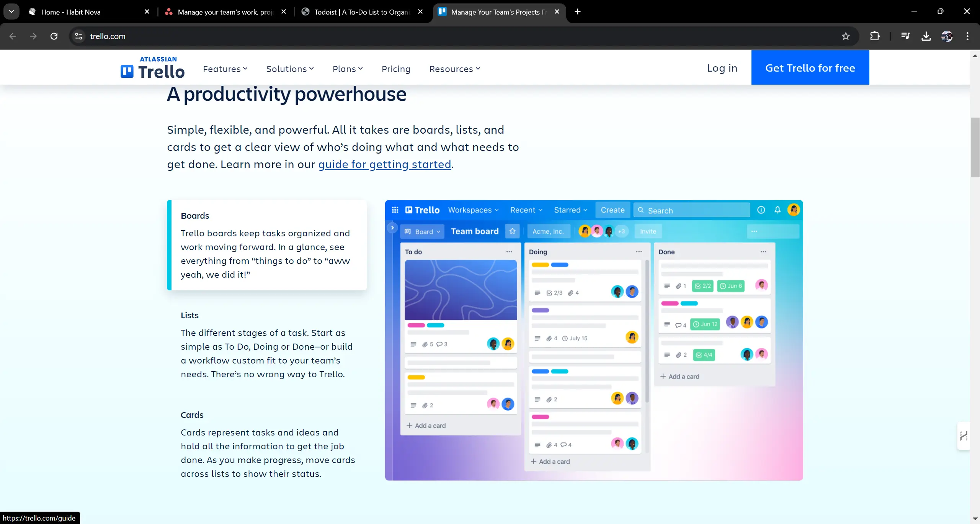Click the purple label on the Doing card
Viewport: 980px width, 524px height.
541,310
